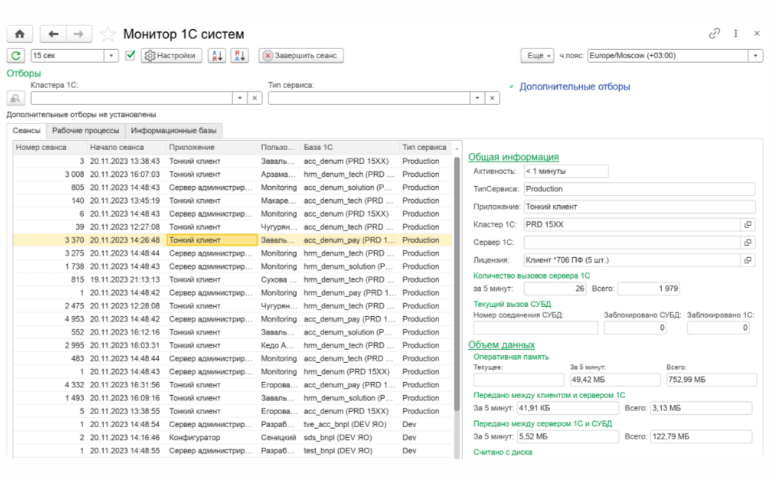
Task: Open the Кластер 1С value icon
Action: click(x=747, y=224)
